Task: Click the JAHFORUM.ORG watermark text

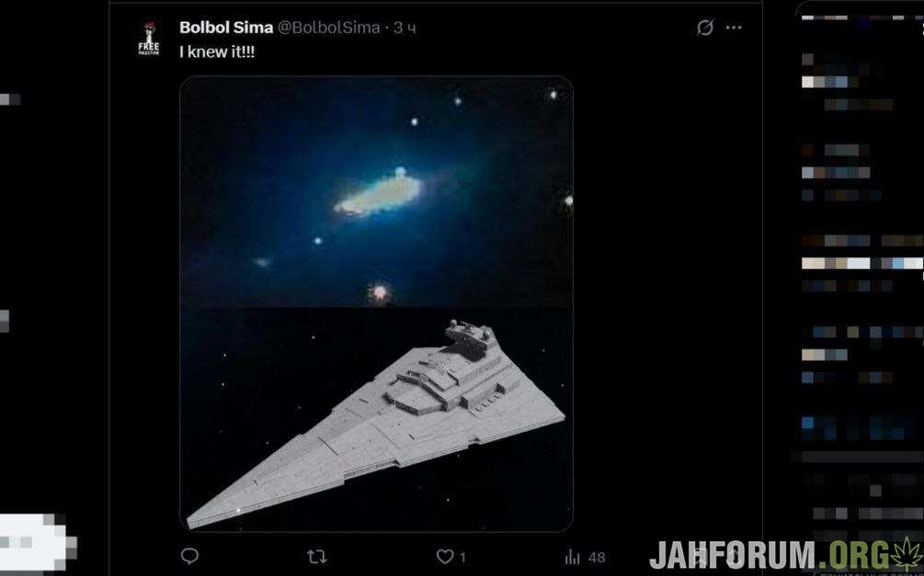Action: (770, 555)
